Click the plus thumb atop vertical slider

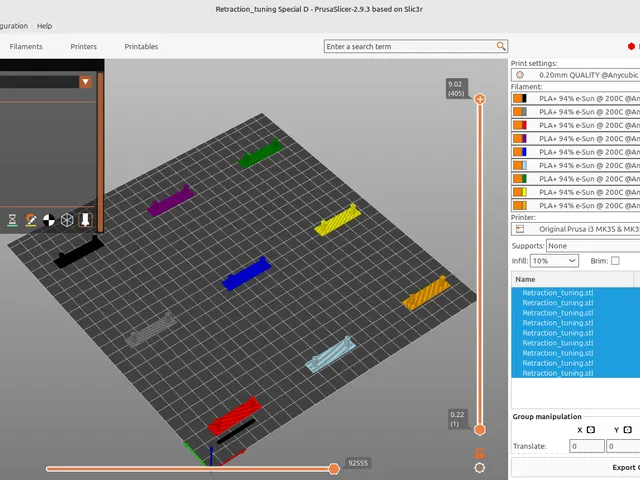coord(480,99)
